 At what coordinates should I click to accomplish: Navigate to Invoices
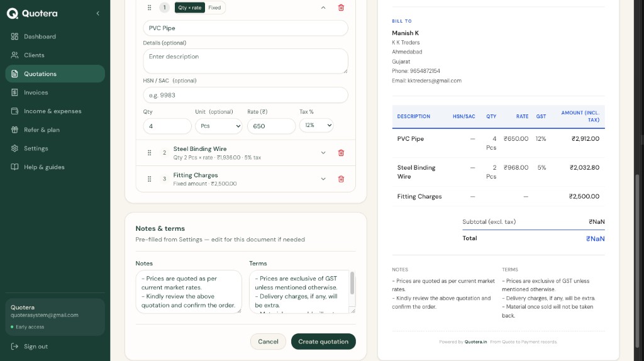point(55,92)
